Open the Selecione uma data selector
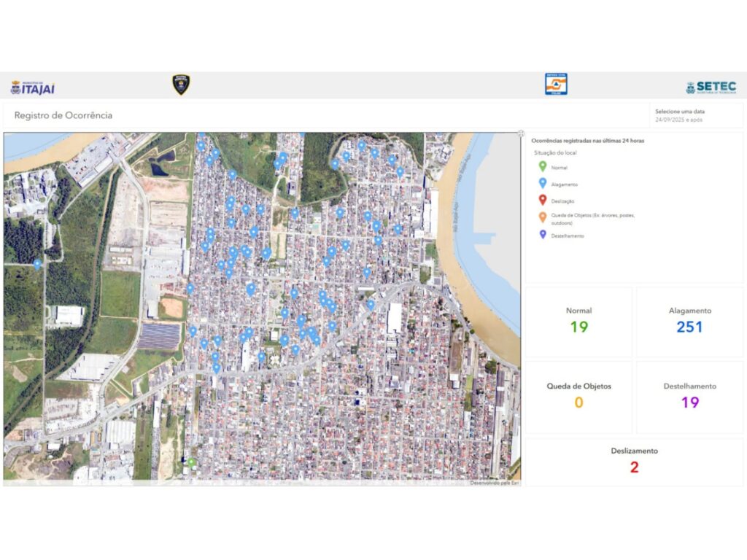 (695, 115)
